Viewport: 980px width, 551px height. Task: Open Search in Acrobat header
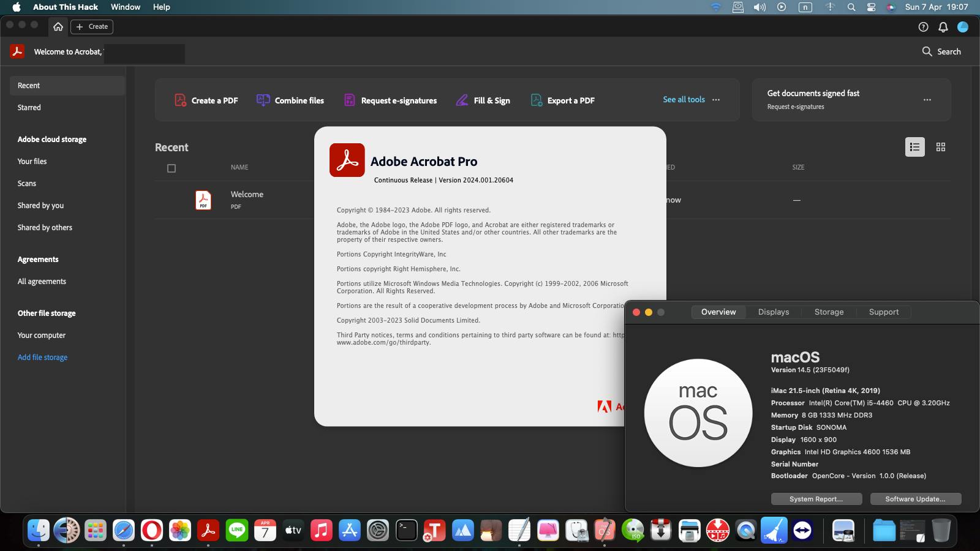click(x=941, y=51)
